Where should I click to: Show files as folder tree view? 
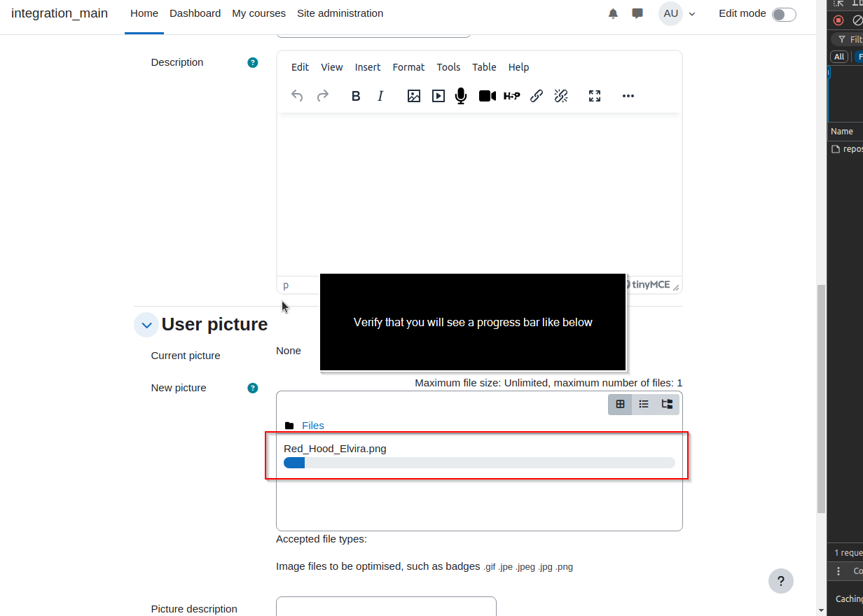(667, 404)
